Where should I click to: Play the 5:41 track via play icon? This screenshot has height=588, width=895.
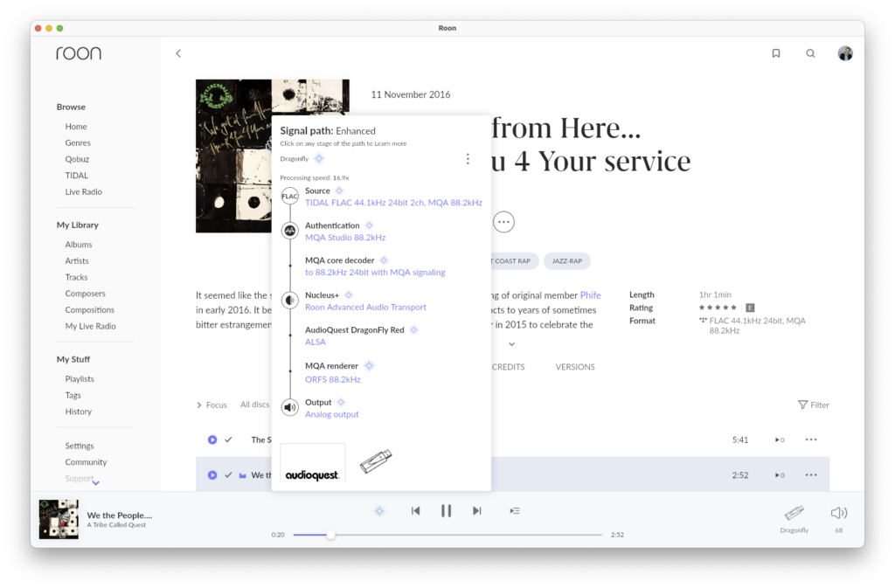212,439
